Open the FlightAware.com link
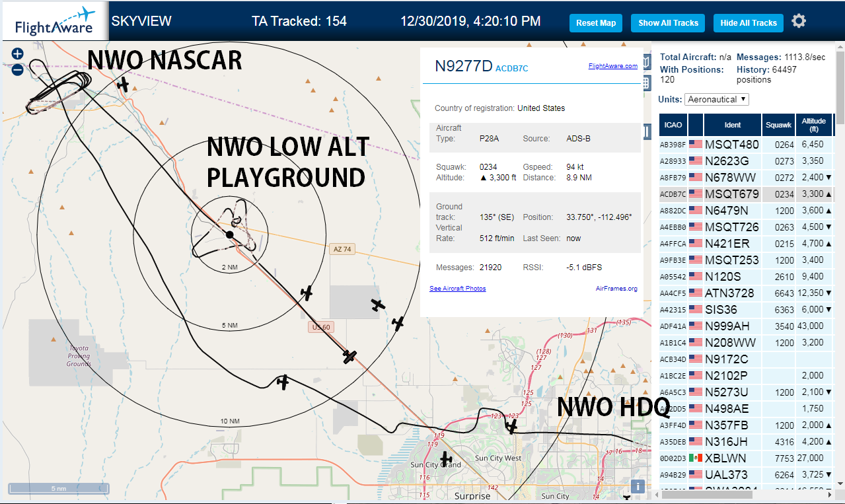 pos(613,65)
